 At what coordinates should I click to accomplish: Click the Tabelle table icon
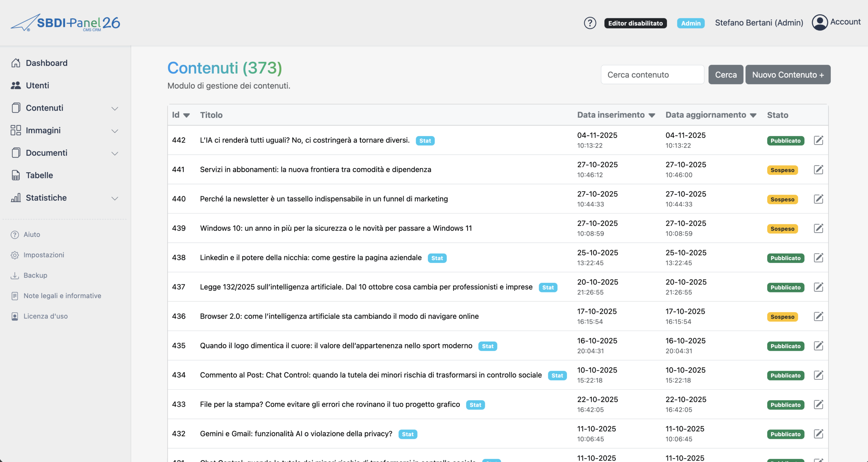(16, 175)
